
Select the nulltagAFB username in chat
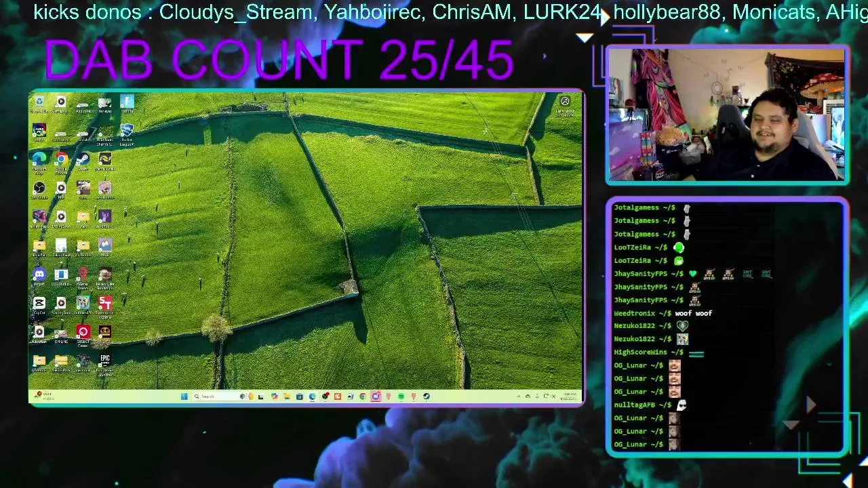click(634, 405)
